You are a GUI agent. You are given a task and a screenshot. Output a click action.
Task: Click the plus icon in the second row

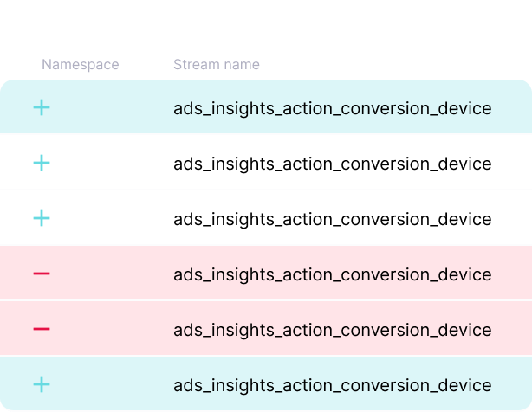click(42, 163)
